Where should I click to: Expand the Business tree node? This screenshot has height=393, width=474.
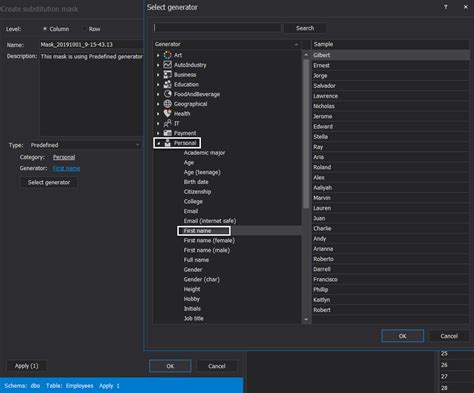pyautogui.click(x=158, y=75)
